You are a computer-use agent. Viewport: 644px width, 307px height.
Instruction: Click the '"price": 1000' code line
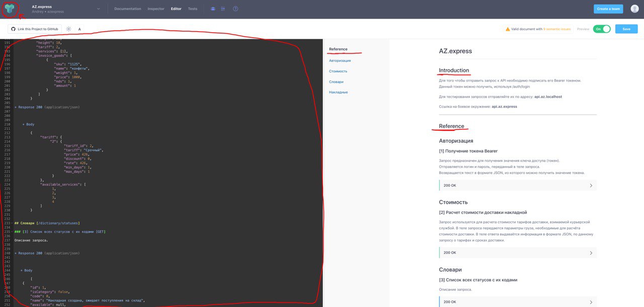coord(67,77)
